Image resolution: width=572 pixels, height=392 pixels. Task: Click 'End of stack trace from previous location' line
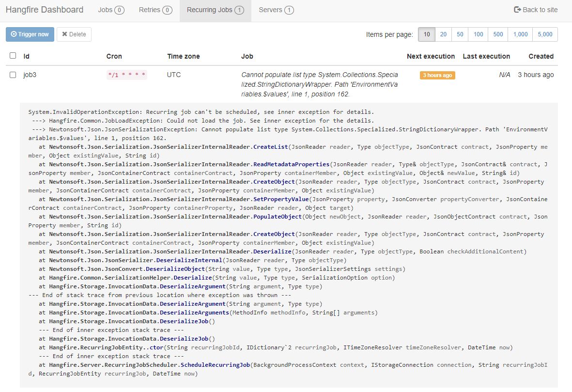pyautogui.click(x=160, y=295)
